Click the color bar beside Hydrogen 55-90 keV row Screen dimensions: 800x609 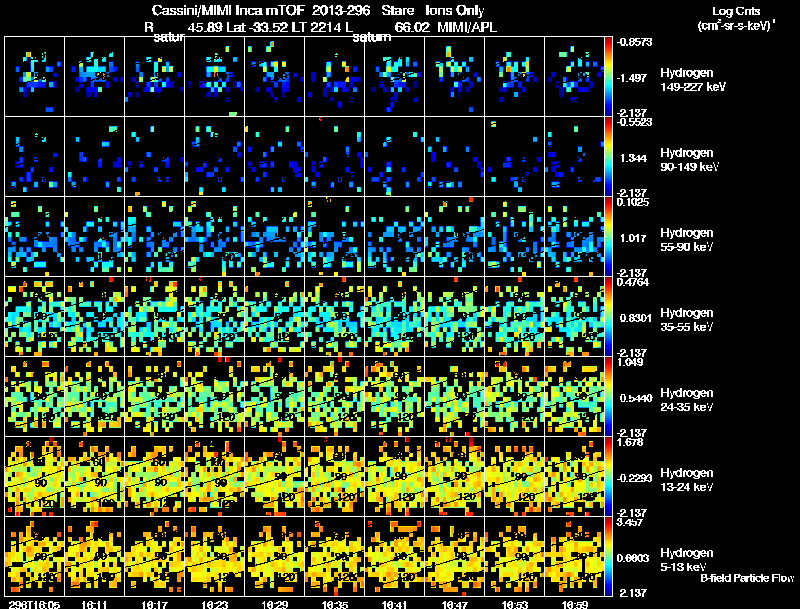(608, 237)
